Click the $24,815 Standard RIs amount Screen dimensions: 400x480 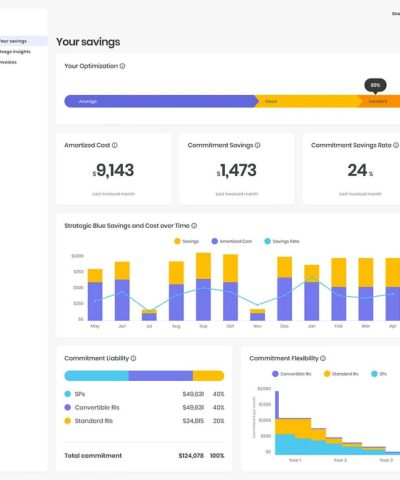(x=193, y=421)
